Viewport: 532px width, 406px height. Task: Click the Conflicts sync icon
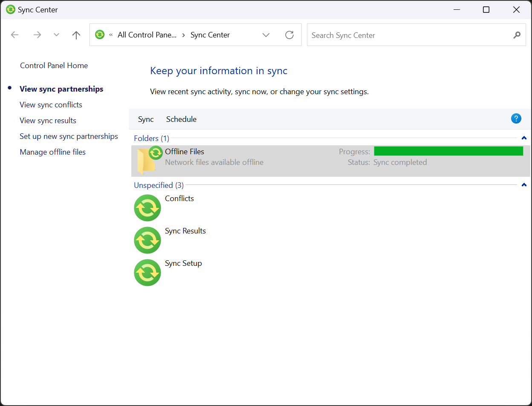point(147,208)
